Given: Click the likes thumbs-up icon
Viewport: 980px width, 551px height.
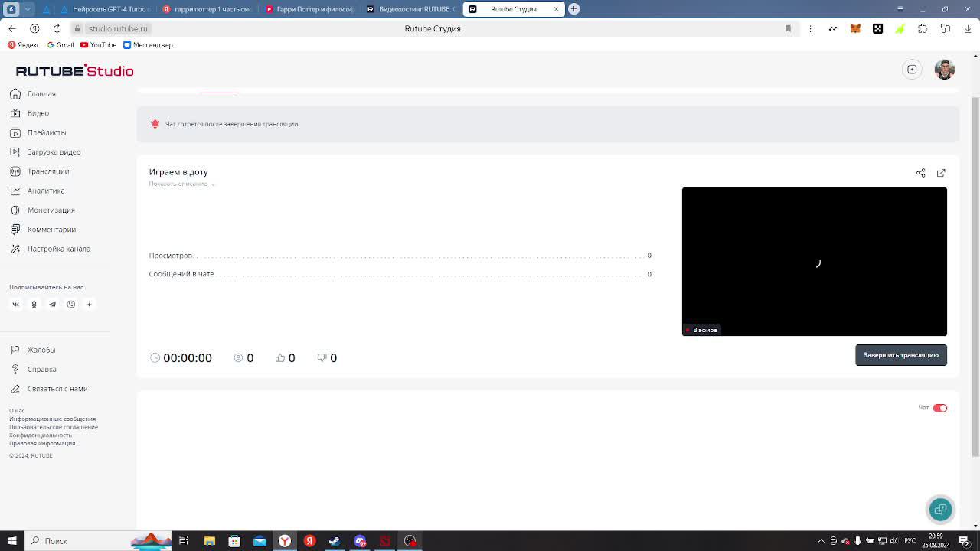Looking at the screenshot, I should tap(280, 358).
